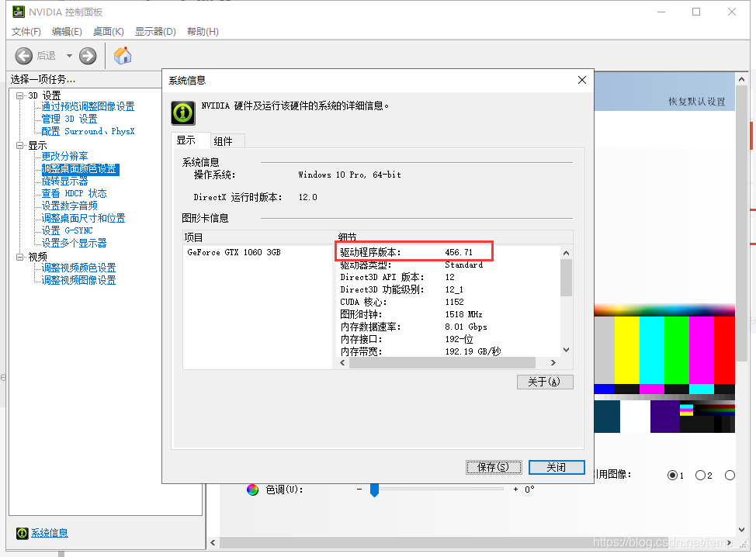Switch to the 组件 tab
This screenshot has height=557, width=756.
pos(227,140)
